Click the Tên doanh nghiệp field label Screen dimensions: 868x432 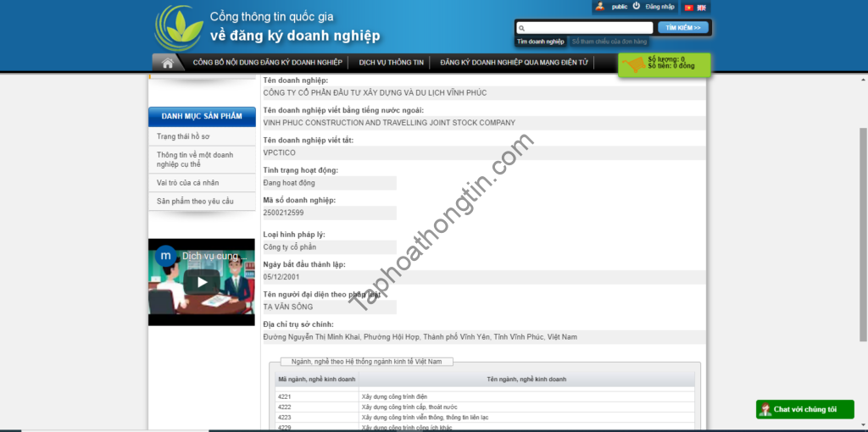[296, 80]
